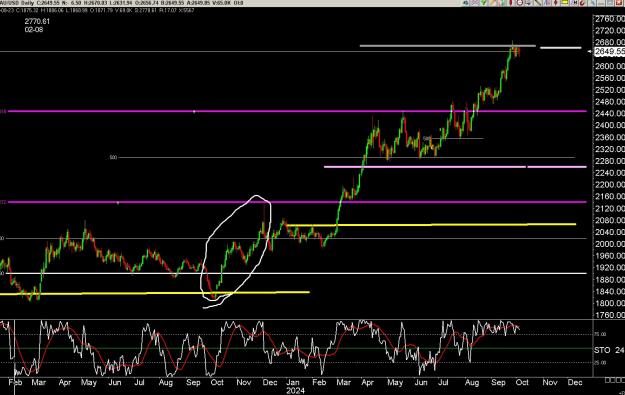Click the 2160.00 price axis label

(609, 197)
